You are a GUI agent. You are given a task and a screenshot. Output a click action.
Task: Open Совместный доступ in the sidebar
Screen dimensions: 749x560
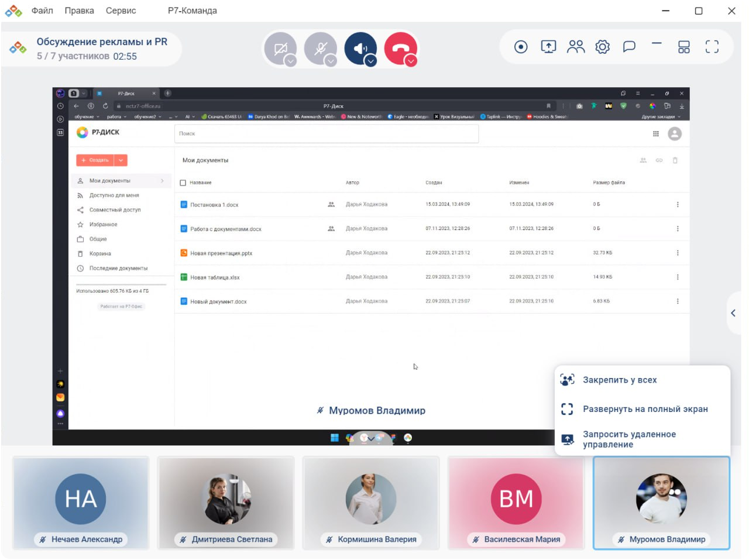pos(115,210)
